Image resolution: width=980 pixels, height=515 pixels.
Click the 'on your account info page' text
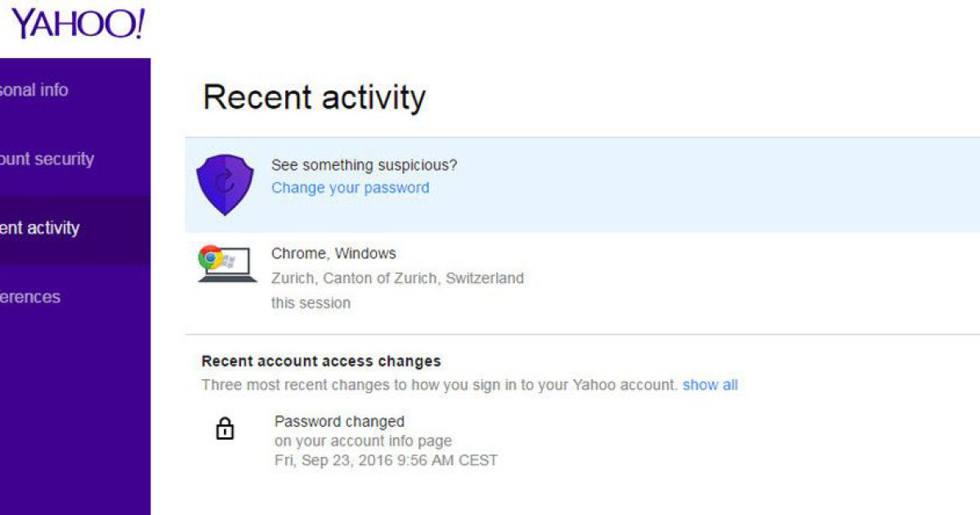(x=363, y=441)
